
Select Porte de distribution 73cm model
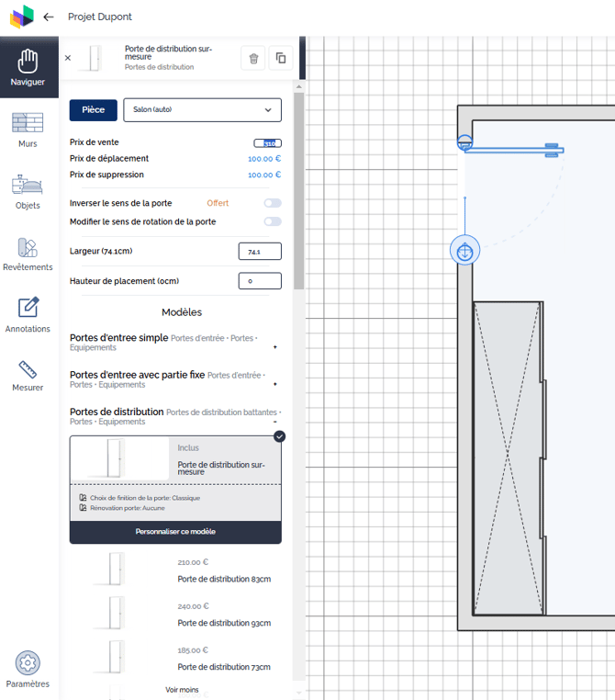pyautogui.click(x=175, y=658)
